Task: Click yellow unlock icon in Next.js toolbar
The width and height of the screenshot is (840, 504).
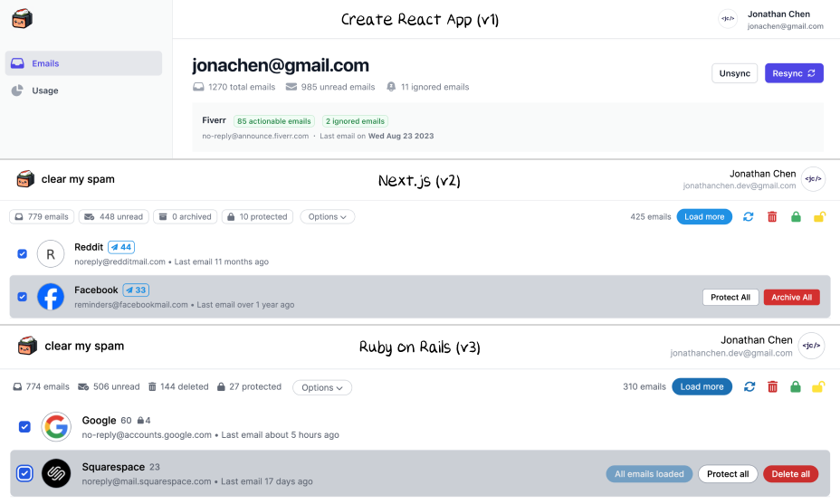Action: [x=820, y=216]
